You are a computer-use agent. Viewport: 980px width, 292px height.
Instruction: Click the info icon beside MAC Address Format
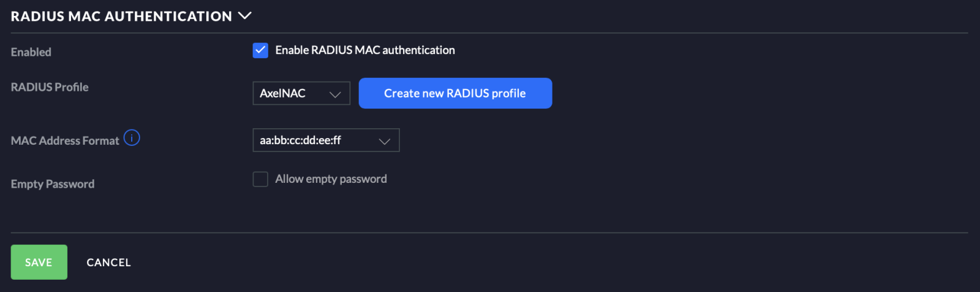(x=132, y=138)
